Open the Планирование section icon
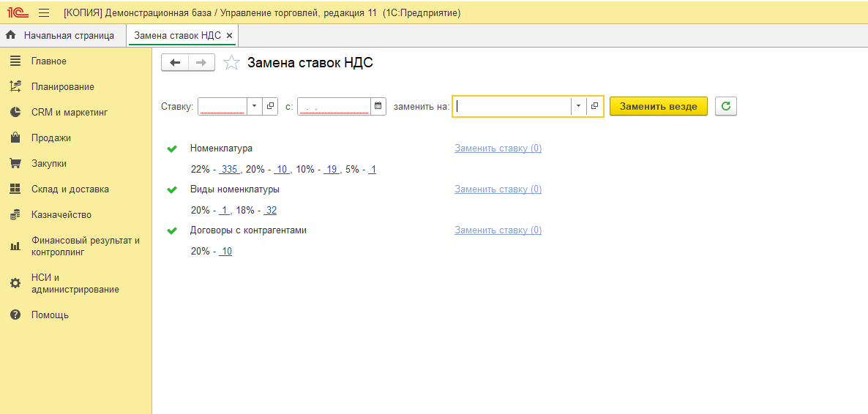 (15, 86)
